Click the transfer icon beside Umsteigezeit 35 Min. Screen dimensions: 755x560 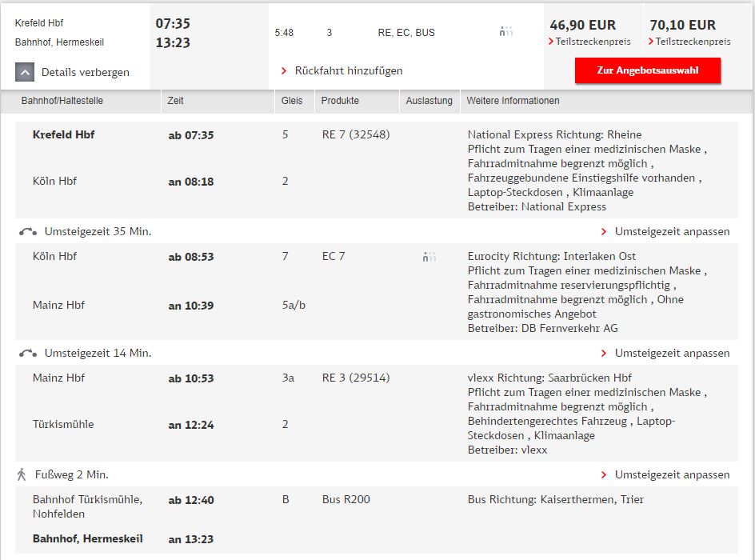[x=28, y=232]
